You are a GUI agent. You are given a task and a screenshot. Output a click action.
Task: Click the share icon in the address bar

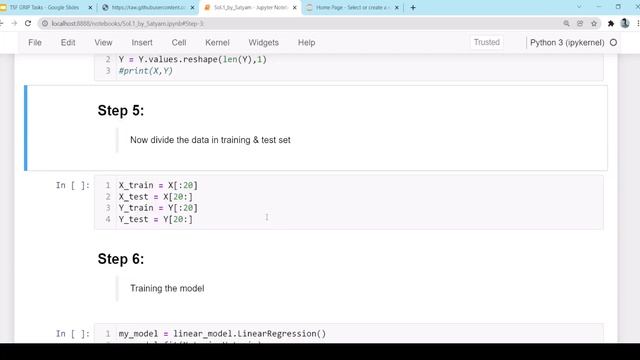coord(580,24)
